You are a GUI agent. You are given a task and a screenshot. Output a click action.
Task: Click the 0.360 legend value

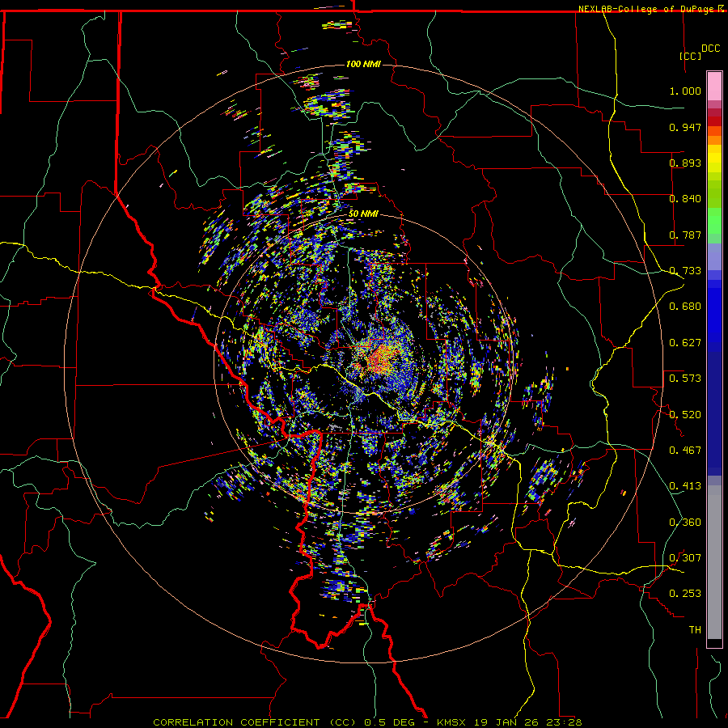pyautogui.click(x=685, y=522)
